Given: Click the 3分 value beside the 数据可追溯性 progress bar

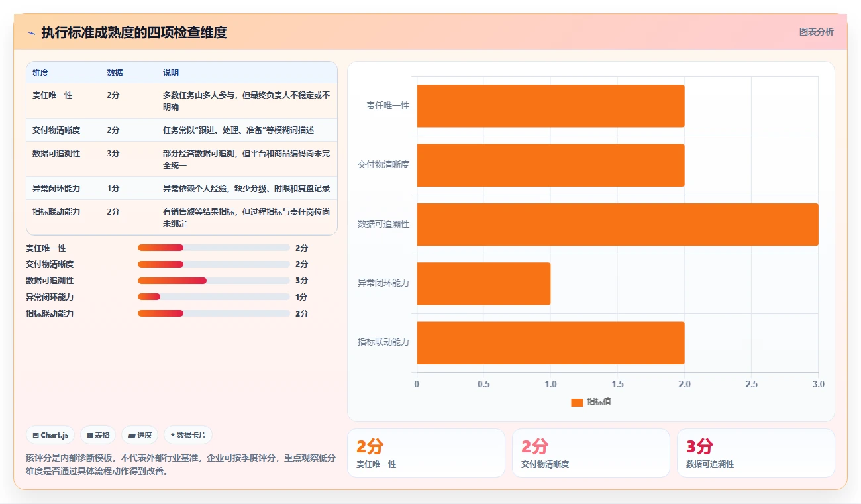Looking at the screenshot, I should pyautogui.click(x=301, y=281).
